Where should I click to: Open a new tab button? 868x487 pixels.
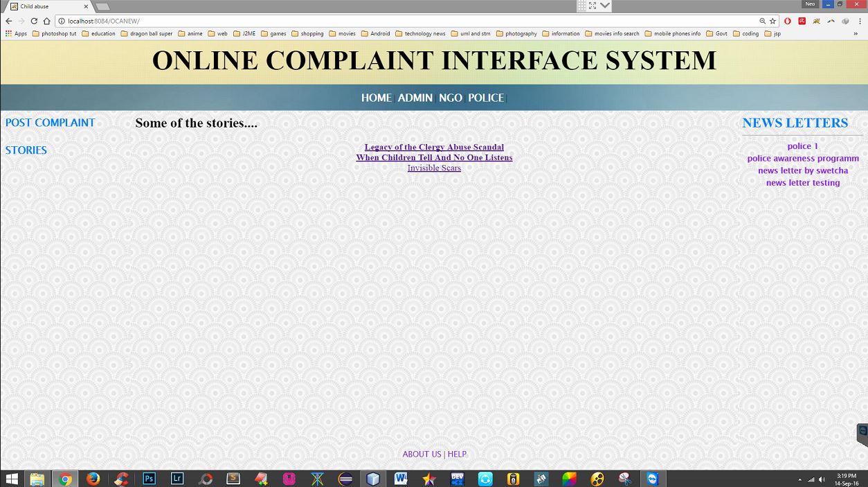[x=102, y=7]
